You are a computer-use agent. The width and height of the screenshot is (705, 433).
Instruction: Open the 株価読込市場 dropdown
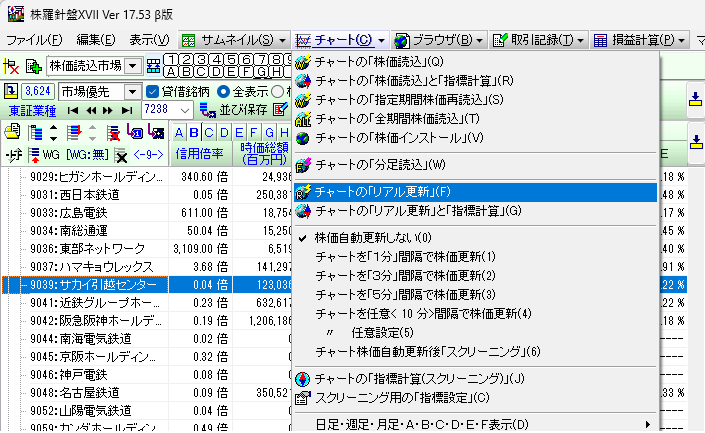133,66
